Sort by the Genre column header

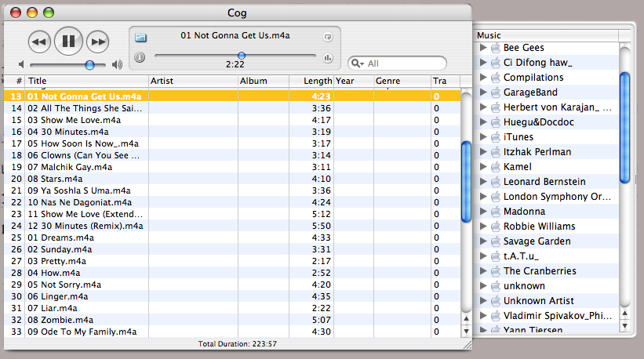click(402, 81)
